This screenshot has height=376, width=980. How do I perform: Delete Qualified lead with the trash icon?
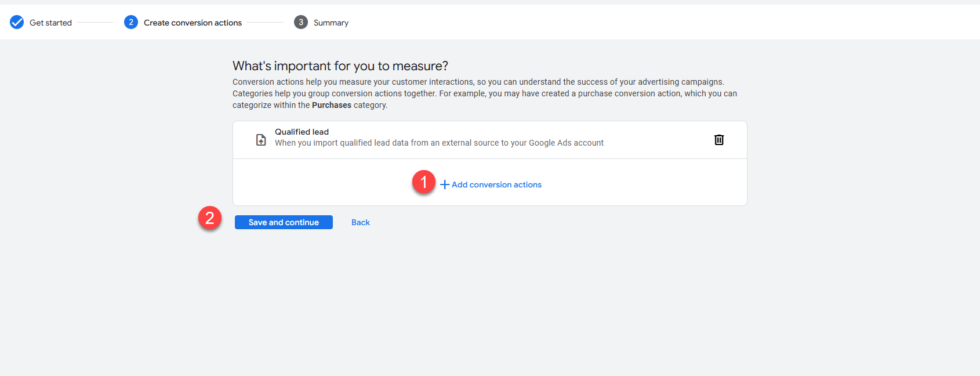(x=718, y=140)
